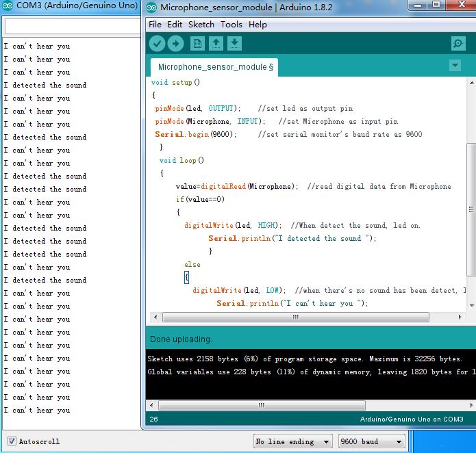Viewport: 476px width, 453px height.
Task: Expand the tab options dropdown arrow
Action: 455,65
